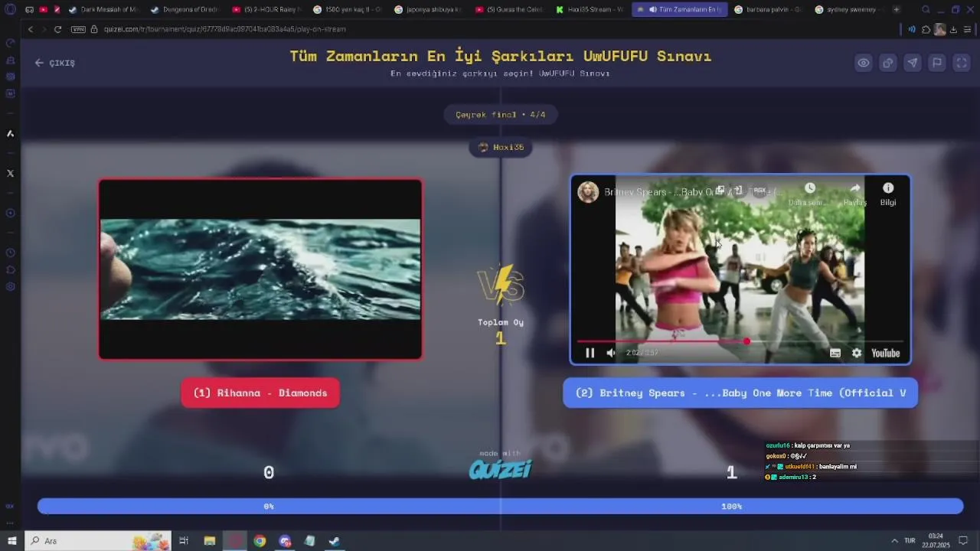Reload the page
Viewport: 980px width, 551px height.
(x=57, y=29)
